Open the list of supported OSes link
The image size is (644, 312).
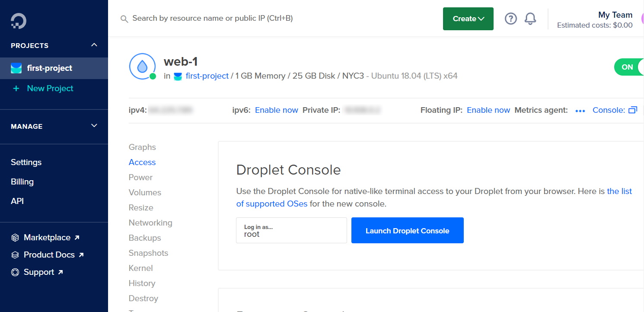tap(434, 197)
